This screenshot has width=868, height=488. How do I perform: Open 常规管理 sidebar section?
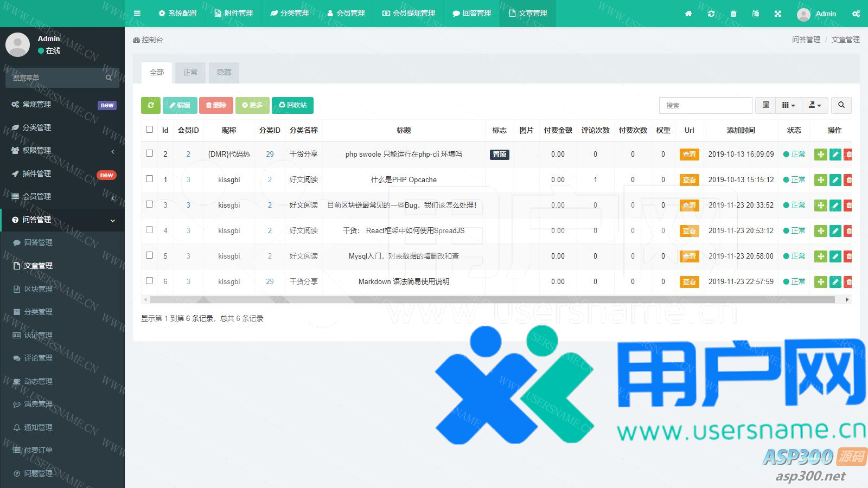coord(62,104)
